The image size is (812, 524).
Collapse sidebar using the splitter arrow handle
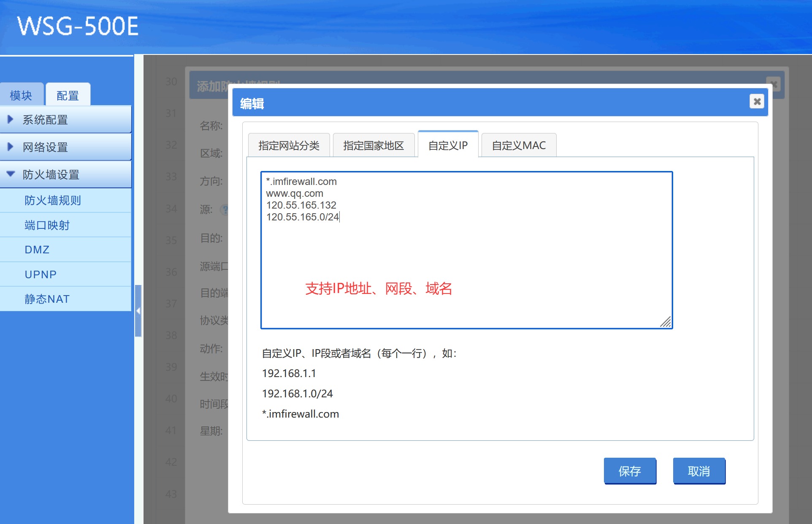tap(138, 311)
